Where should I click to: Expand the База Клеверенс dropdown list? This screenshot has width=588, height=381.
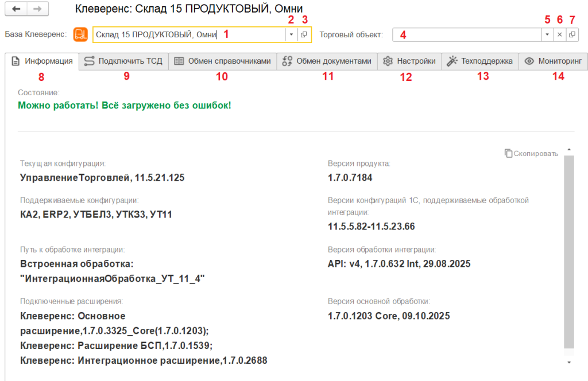[291, 34]
